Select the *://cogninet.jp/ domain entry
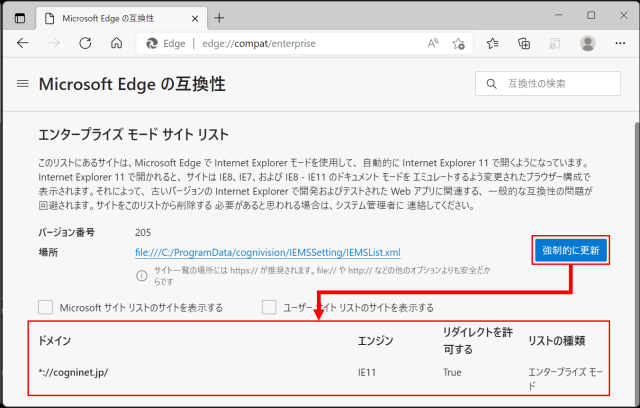640x408 pixels. pyautogui.click(x=73, y=372)
